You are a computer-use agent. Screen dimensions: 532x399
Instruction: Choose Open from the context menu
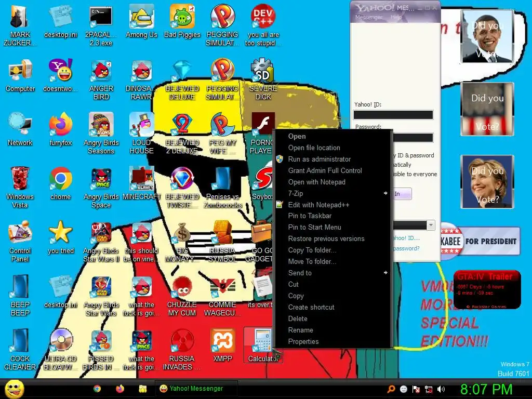click(297, 137)
